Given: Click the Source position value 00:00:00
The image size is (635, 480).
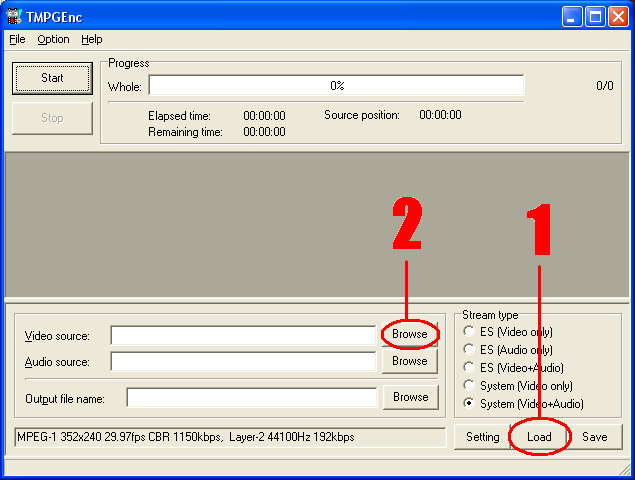Looking at the screenshot, I should coord(440,115).
